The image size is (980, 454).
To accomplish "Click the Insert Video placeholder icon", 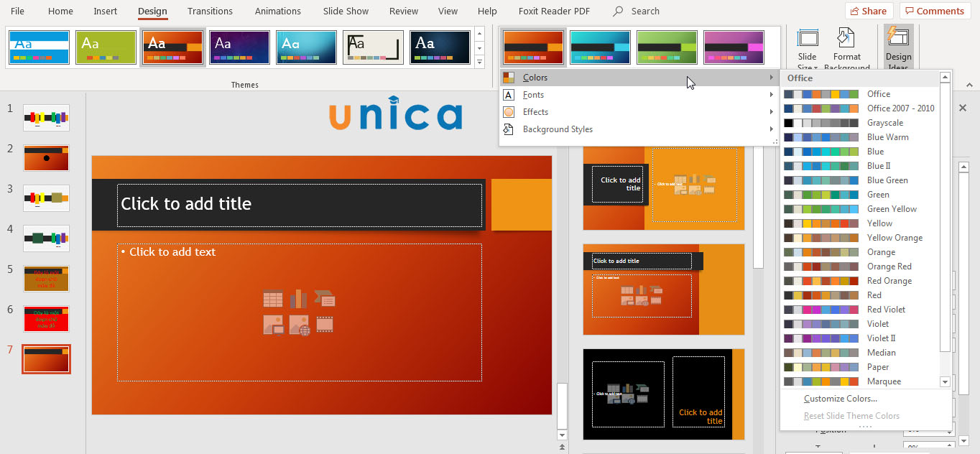I will (x=325, y=325).
